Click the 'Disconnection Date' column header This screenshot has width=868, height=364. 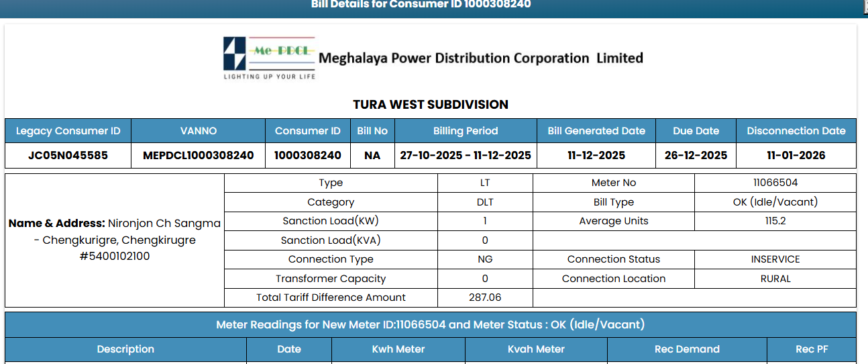pos(796,131)
